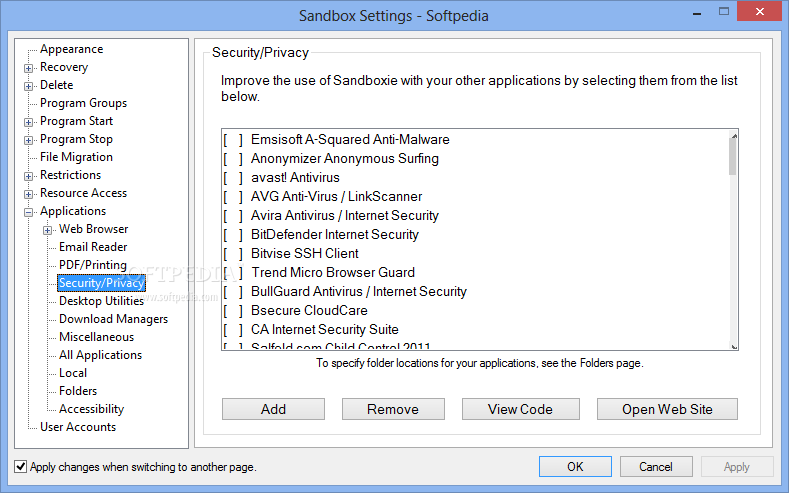Expand the Web Browser subnode
This screenshot has width=789, height=493.
(x=47, y=230)
